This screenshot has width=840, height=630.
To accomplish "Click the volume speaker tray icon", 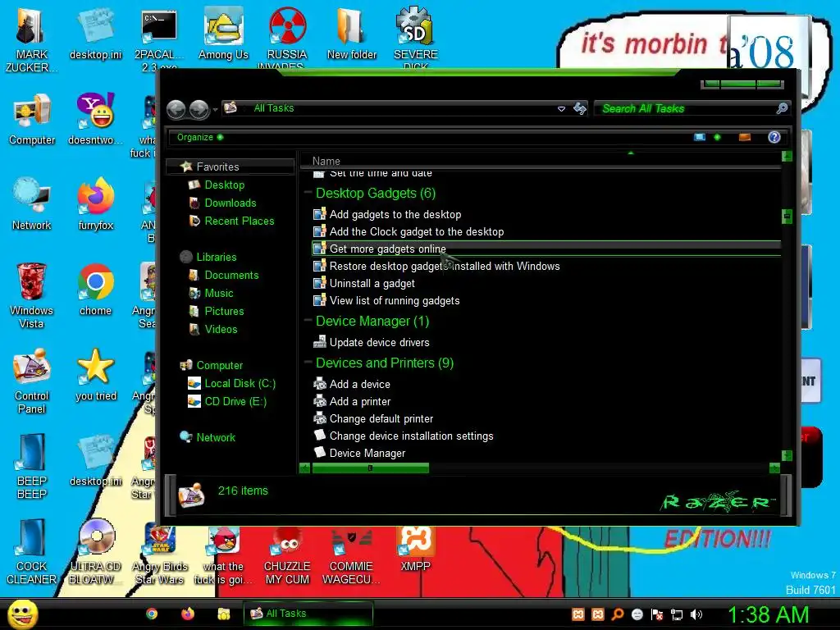I will (696, 614).
